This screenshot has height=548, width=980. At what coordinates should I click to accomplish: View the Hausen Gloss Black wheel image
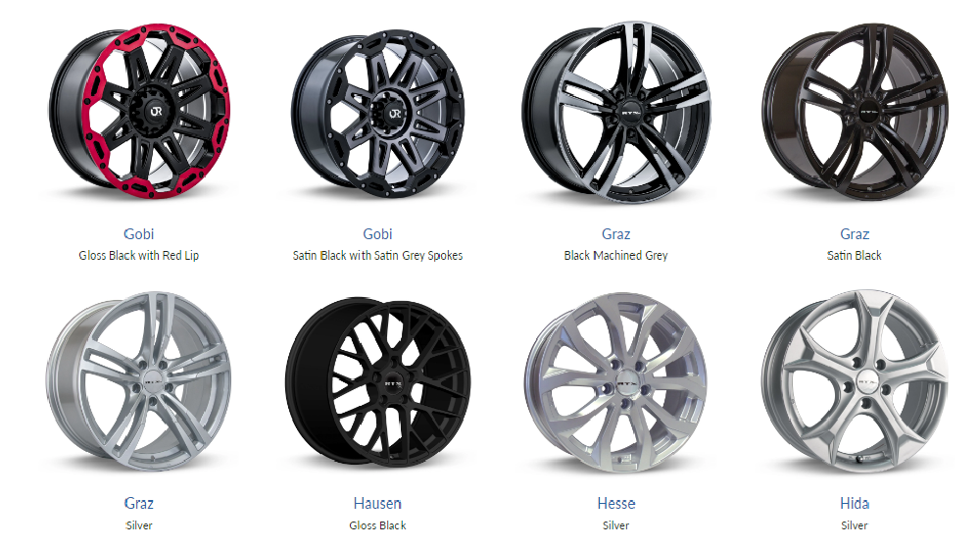pyautogui.click(x=377, y=381)
